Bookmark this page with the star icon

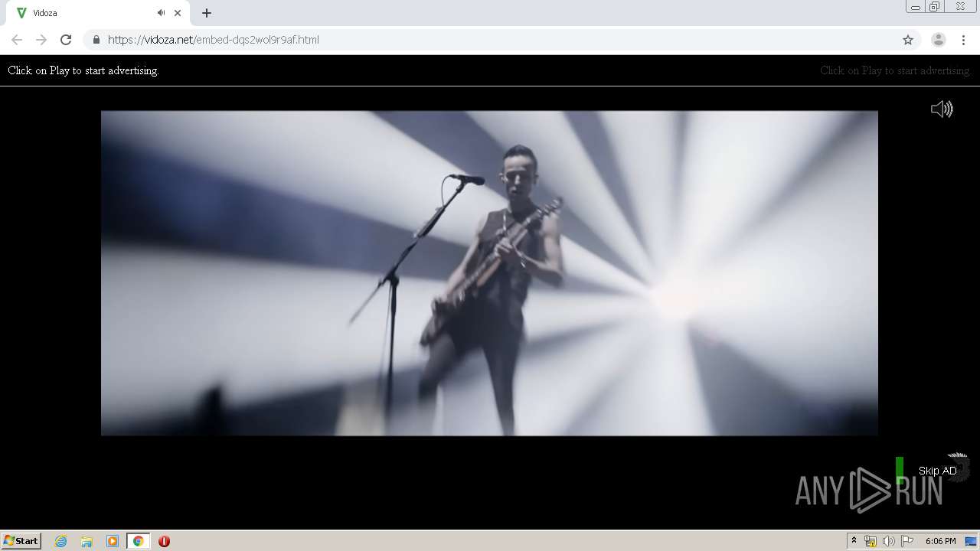[908, 40]
